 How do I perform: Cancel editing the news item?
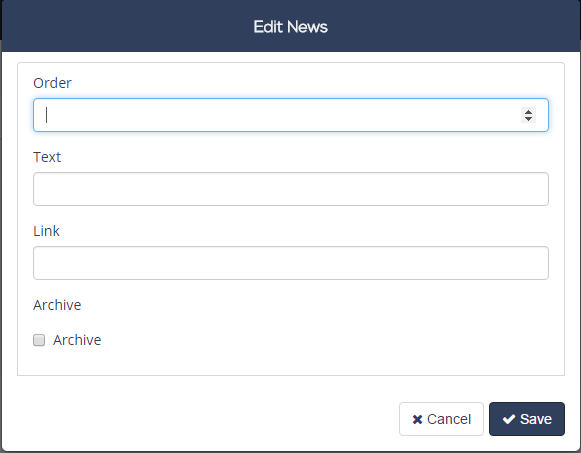point(441,419)
